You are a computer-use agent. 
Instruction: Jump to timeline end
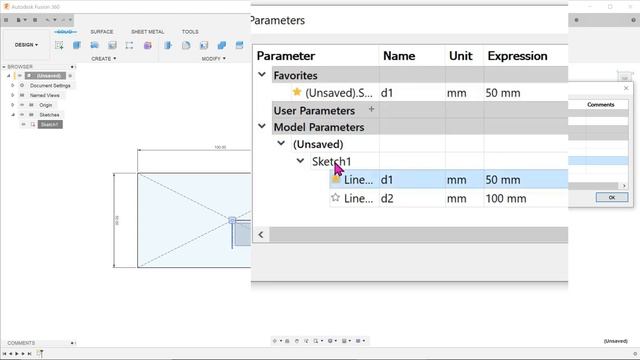tap(29, 353)
